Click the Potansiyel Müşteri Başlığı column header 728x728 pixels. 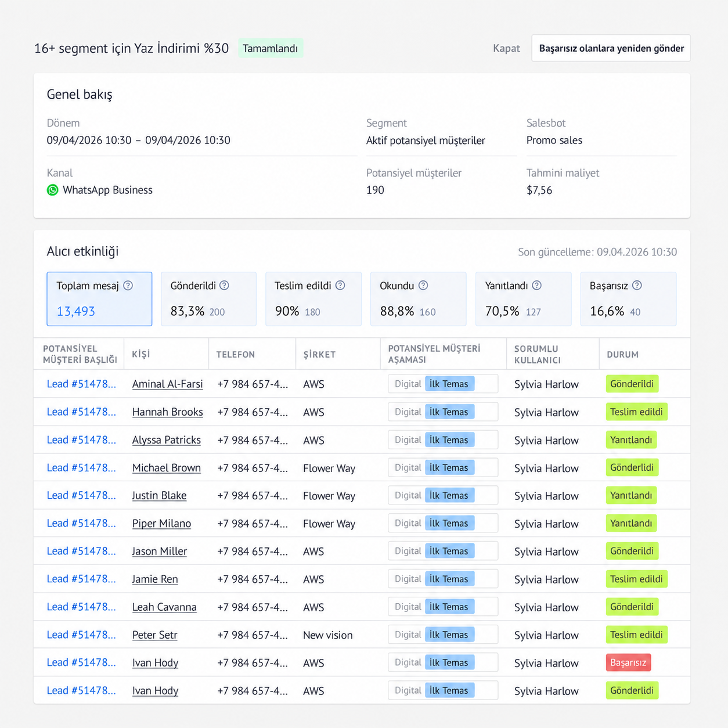tap(80, 354)
